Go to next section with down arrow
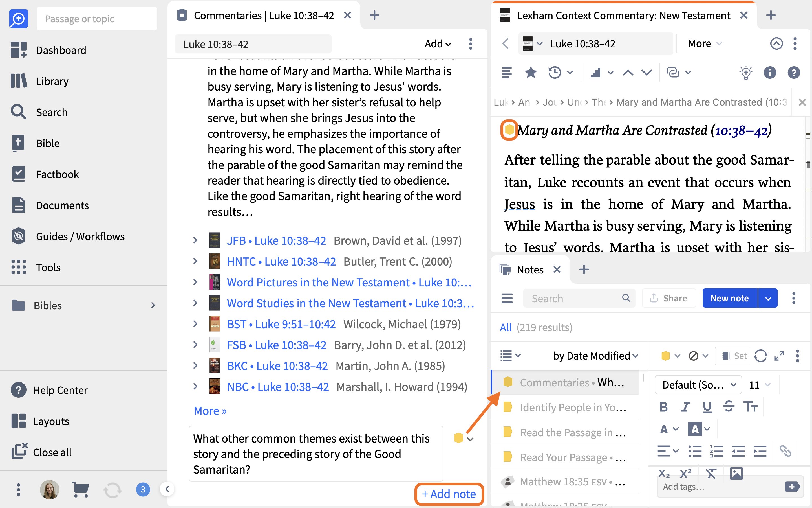The width and height of the screenshot is (812, 508). [x=646, y=72]
